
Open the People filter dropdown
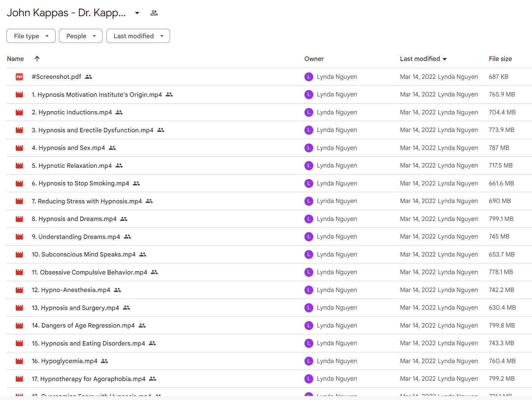[x=81, y=36]
